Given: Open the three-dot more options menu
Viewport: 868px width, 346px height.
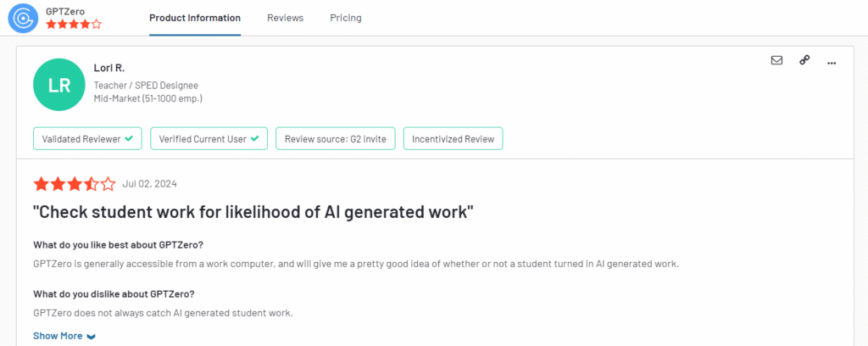Looking at the screenshot, I should pos(832,61).
